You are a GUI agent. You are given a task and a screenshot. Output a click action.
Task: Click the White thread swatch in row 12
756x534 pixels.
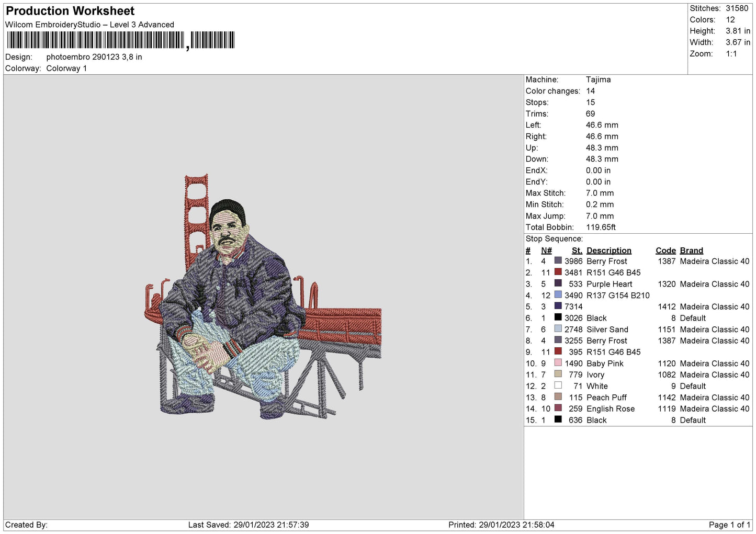558,385
